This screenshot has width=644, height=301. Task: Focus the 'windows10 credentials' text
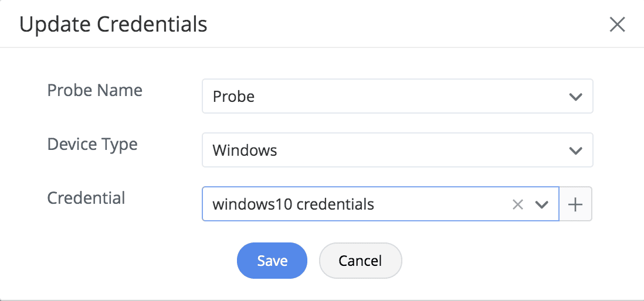point(293,204)
